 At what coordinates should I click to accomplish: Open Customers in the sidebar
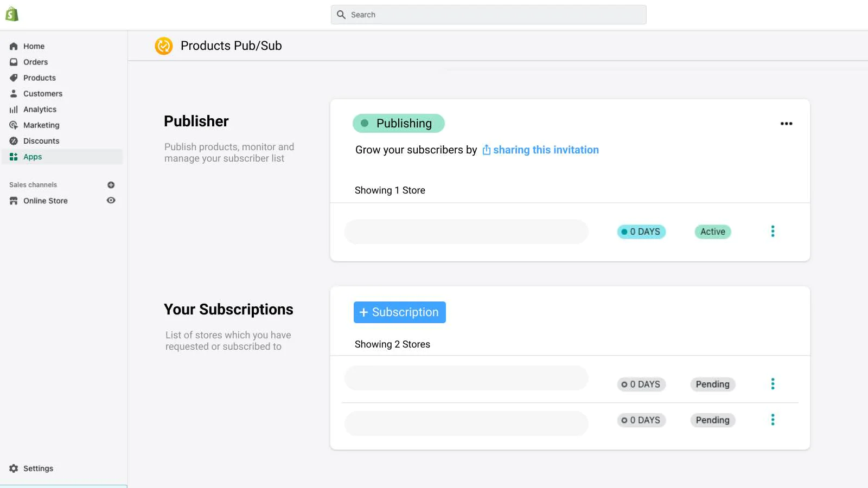43,94
